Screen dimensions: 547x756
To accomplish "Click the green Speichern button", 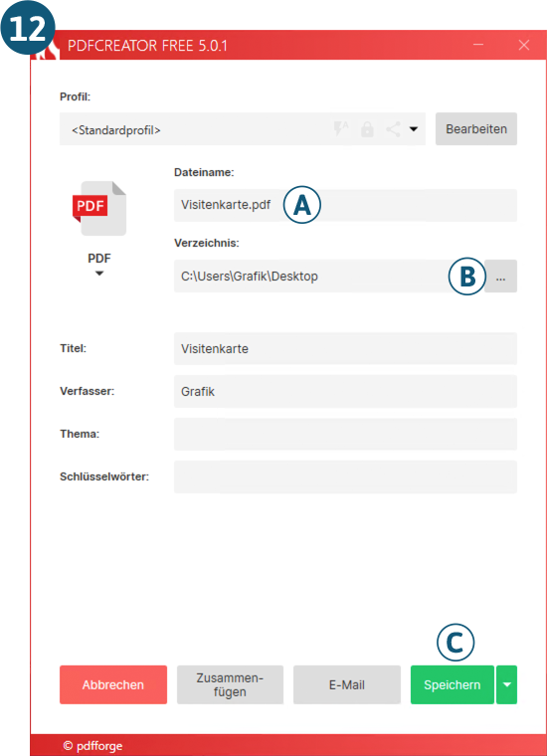I will [x=453, y=684].
